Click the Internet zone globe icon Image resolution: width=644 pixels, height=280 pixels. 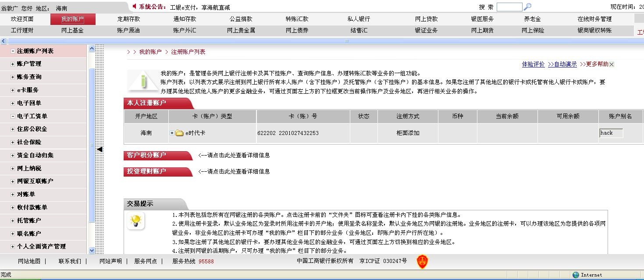pos(576,275)
